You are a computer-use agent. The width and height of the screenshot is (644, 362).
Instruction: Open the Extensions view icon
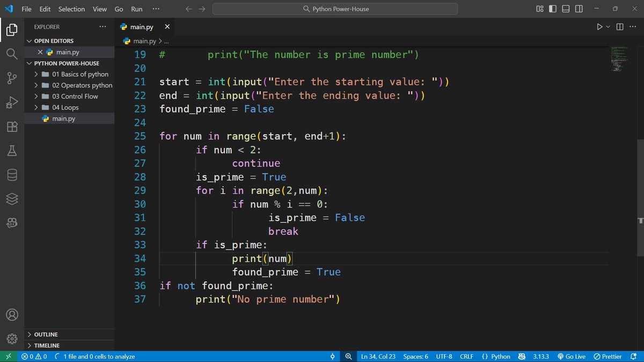point(12,127)
